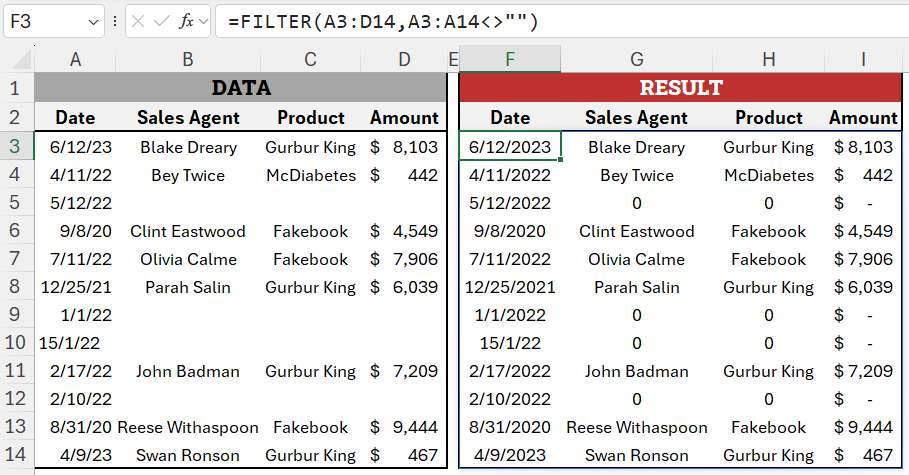Click the Select All corner triangle
Screen dimensions: 909x475
point(21,59)
